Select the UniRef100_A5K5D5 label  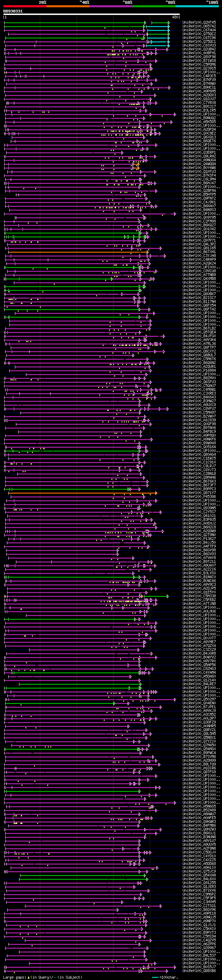click(199, 122)
